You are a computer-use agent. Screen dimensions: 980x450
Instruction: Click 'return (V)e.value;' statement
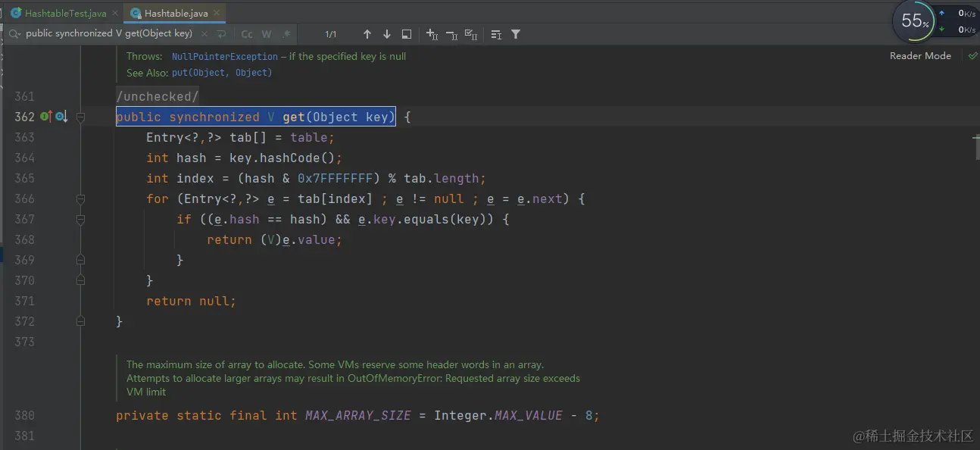tap(275, 239)
